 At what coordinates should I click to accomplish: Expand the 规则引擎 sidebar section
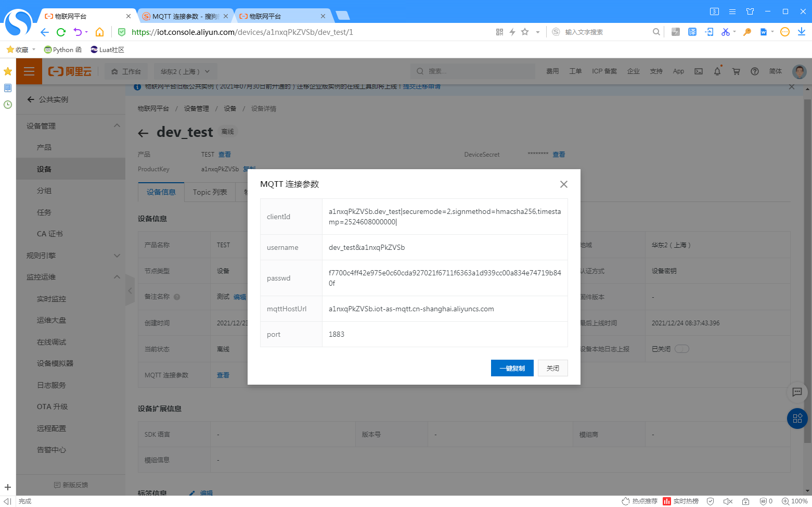[x=117, y=256]
